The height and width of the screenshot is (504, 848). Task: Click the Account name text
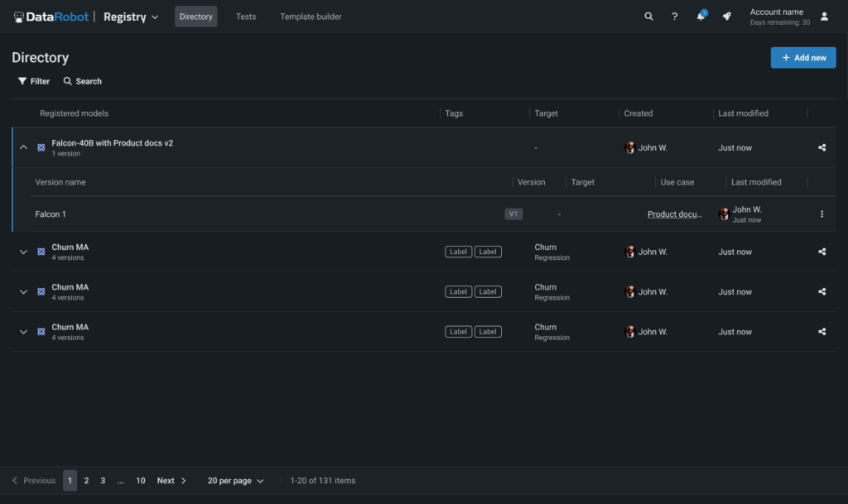(777, 12)
